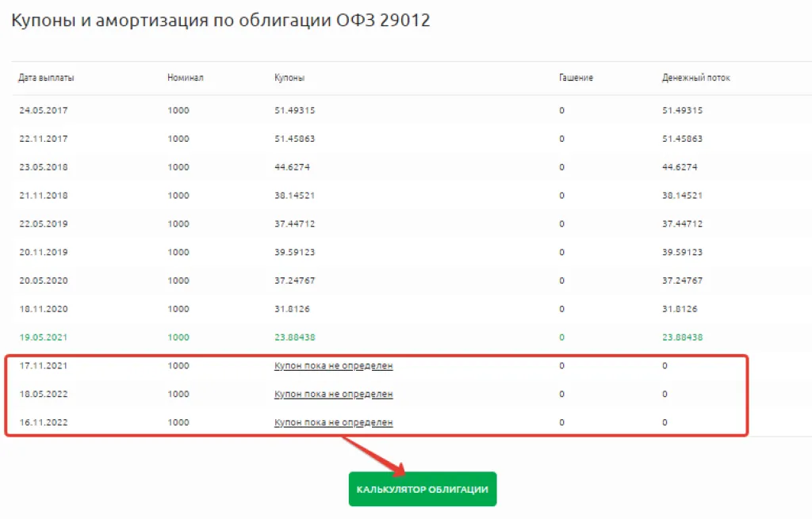Click the page heading about ОФЗ 29012
Viewport: 812px width, 519px height.
pos(220,21)
